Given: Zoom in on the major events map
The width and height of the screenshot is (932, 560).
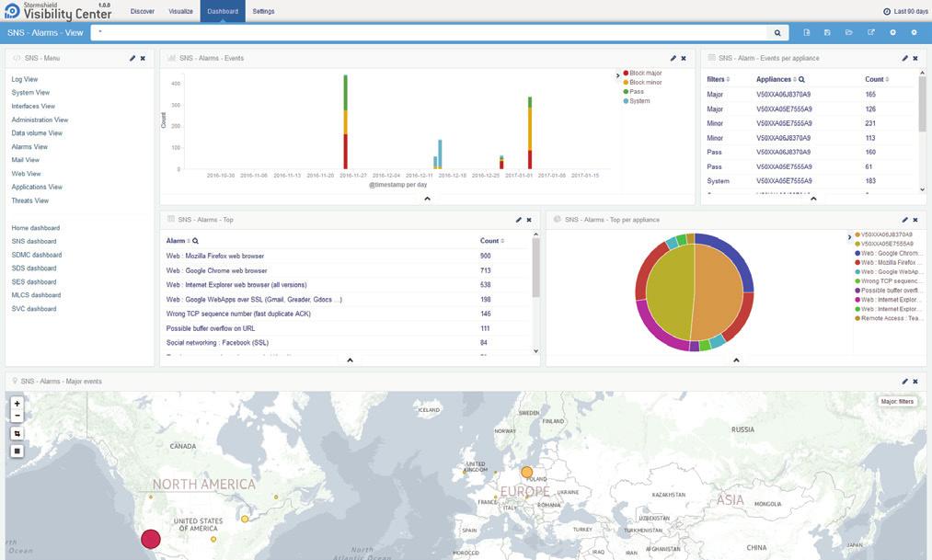Looking at the screenshot, I should [x=17, y=404].
